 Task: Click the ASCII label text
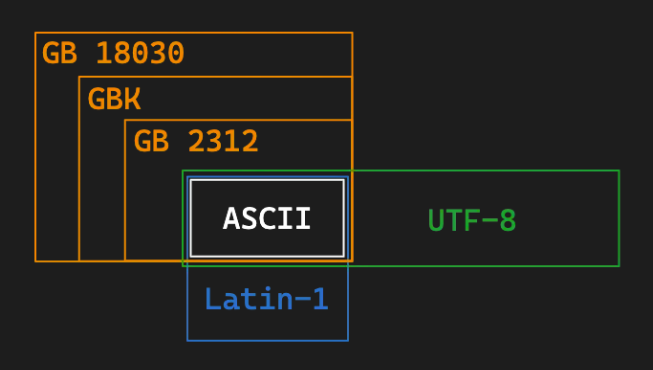click(x=267, y=218)
